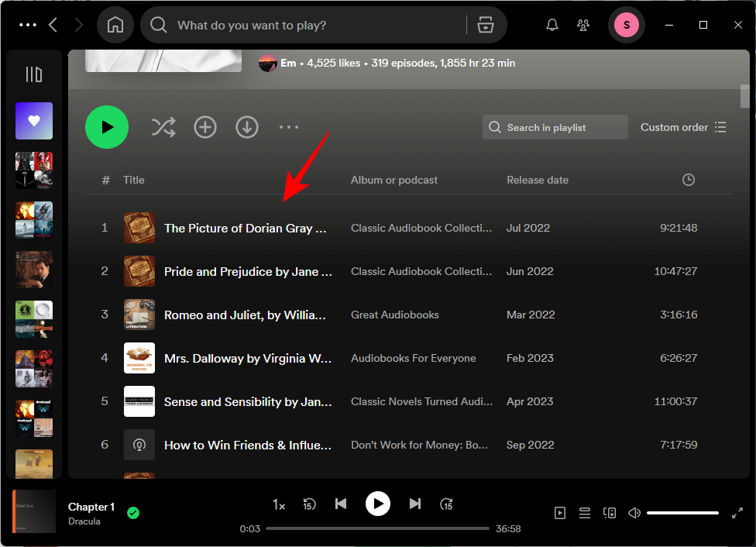Click the Home icon in the top bar

[x=115, y=26]
